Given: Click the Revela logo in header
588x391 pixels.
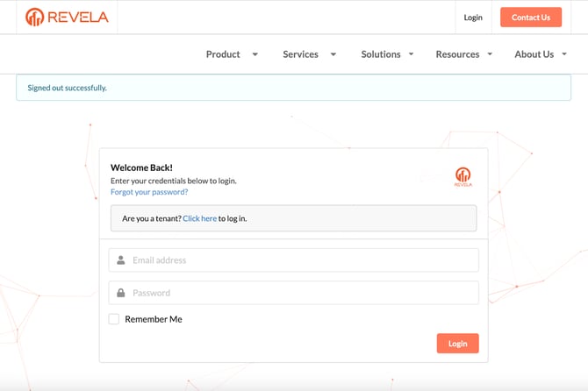Looking at the screenshot, I should (67, 17).
